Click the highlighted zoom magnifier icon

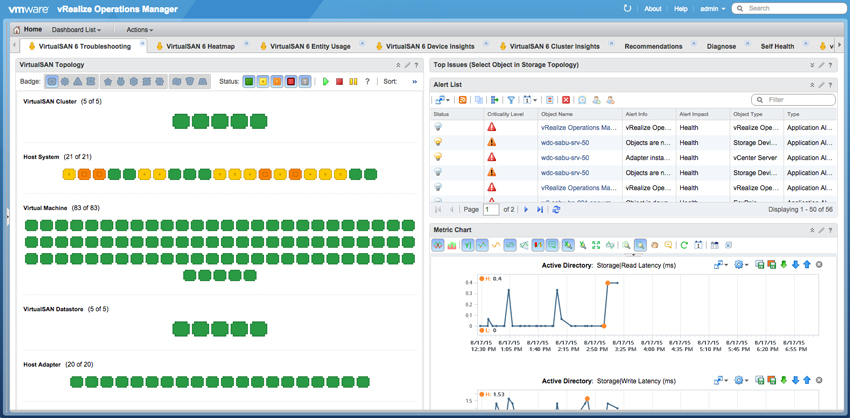tap(640, 245)
